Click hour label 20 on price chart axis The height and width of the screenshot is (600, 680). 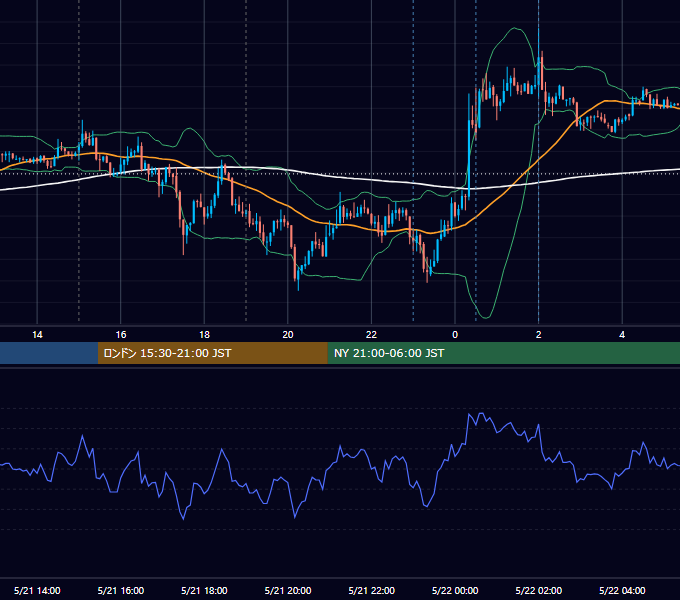pos(288,335)
